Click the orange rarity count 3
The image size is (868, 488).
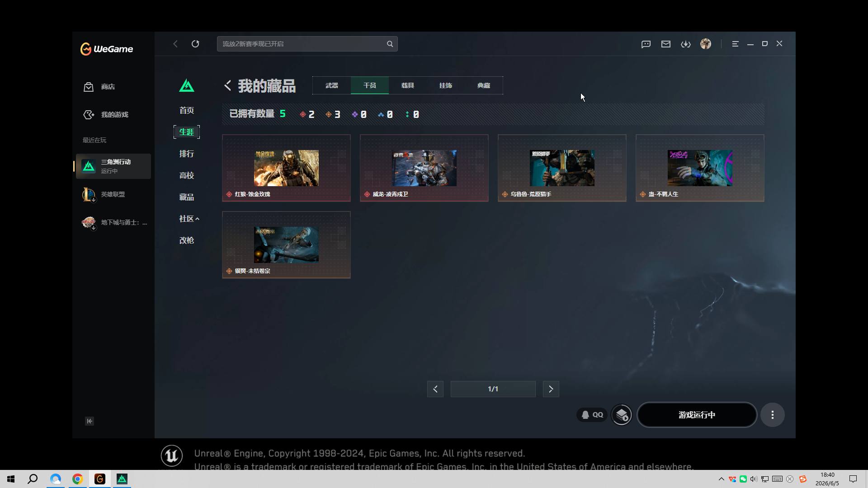(333, 115)
